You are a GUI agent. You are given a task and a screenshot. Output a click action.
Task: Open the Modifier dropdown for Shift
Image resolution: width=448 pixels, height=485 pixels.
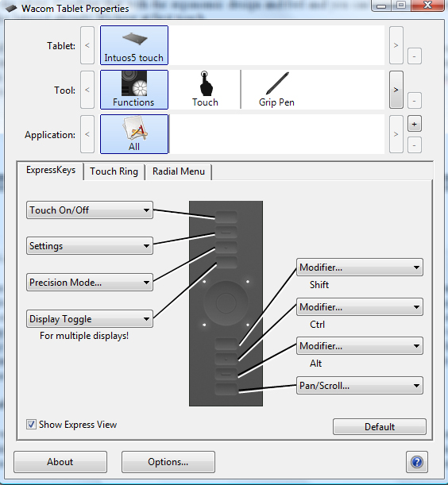360,268
